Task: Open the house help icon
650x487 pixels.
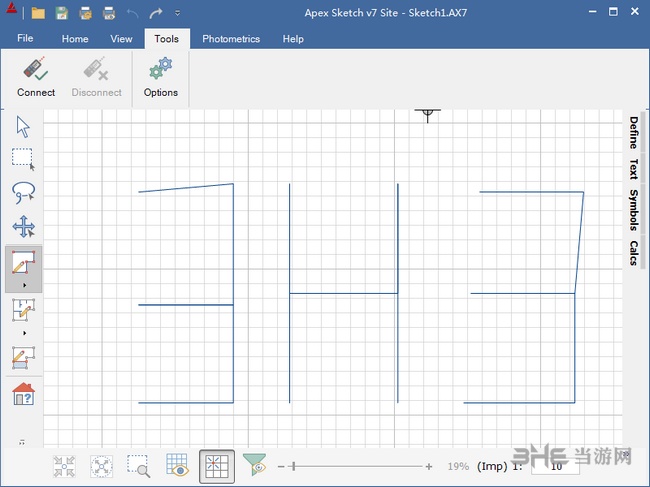Action: click(24, 394)
